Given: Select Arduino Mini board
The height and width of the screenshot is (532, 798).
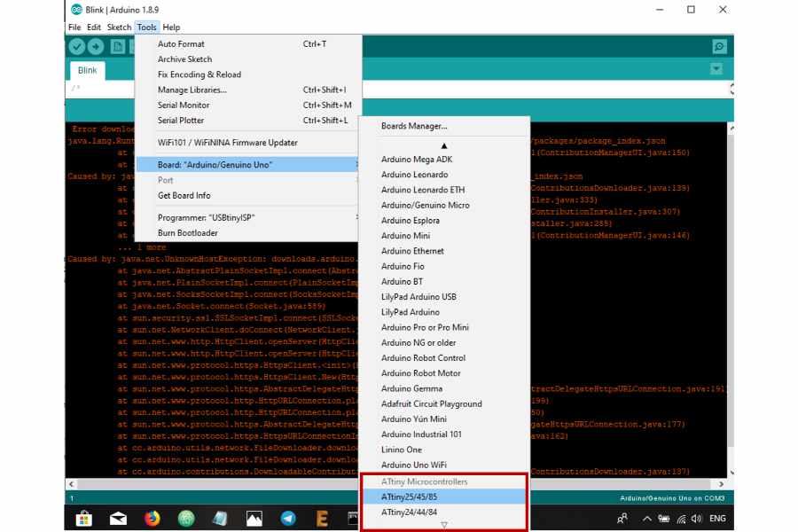Looking at the screenshot, I should point(444,236).
